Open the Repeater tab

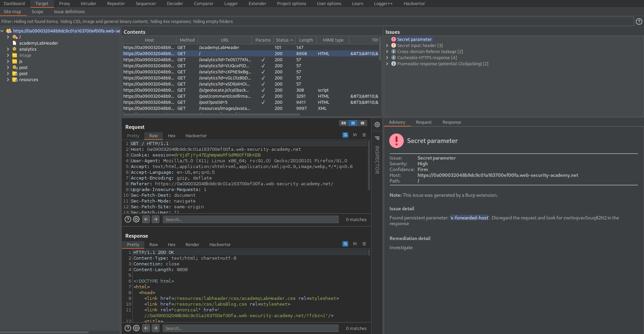(x=116, y=3)
